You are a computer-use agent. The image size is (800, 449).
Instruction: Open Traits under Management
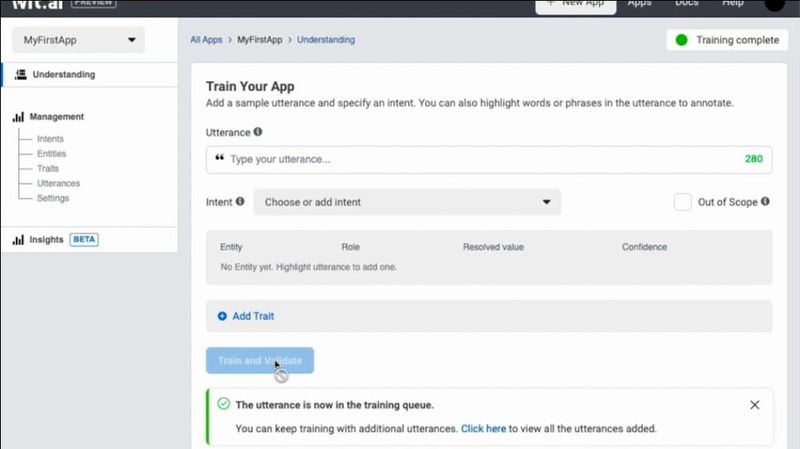click(47, 168)
